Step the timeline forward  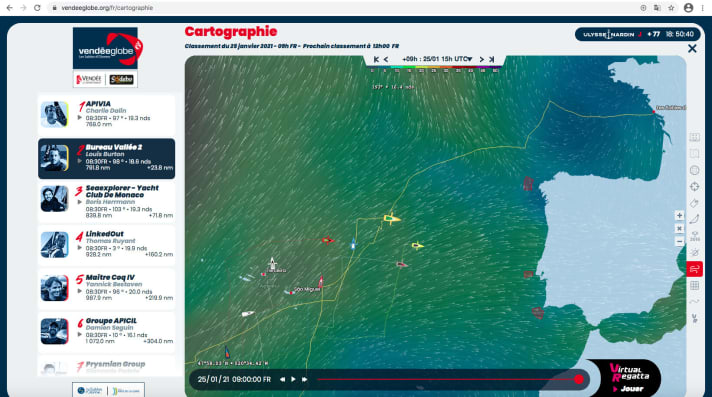pos(304,379)
